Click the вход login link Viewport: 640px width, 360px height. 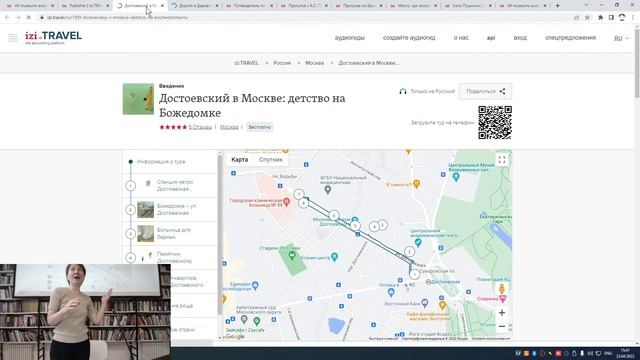tap(520, 38)
